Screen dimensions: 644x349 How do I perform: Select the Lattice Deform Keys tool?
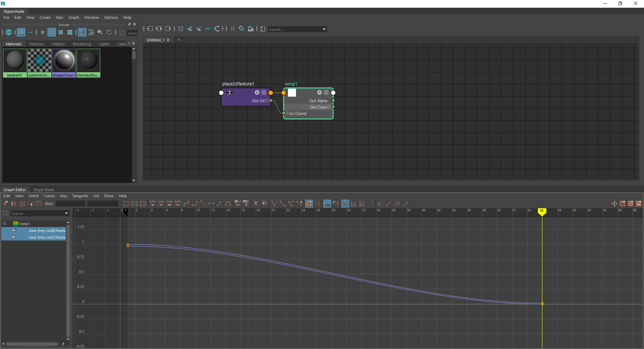[22, 204]
